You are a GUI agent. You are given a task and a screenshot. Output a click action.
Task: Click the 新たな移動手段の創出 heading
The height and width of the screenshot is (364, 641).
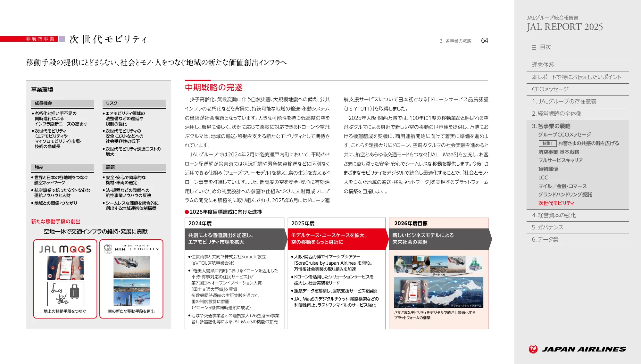pos(56,221)
